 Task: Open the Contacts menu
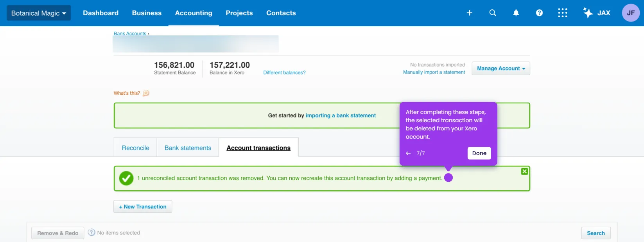tap(281, 13)
